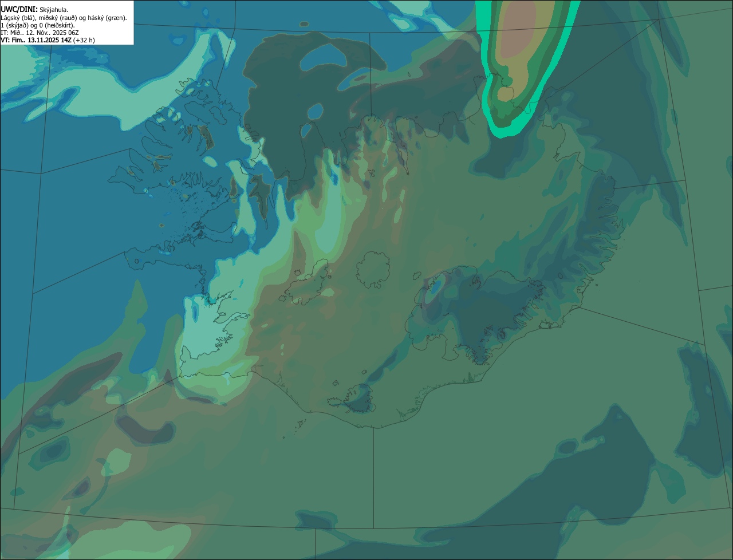The height and width of the screenshot is (560, 733).
Task: Select the "Lágský (blá), miðský (rauð) og háský (græn)." line
Action: pos(64,17)
